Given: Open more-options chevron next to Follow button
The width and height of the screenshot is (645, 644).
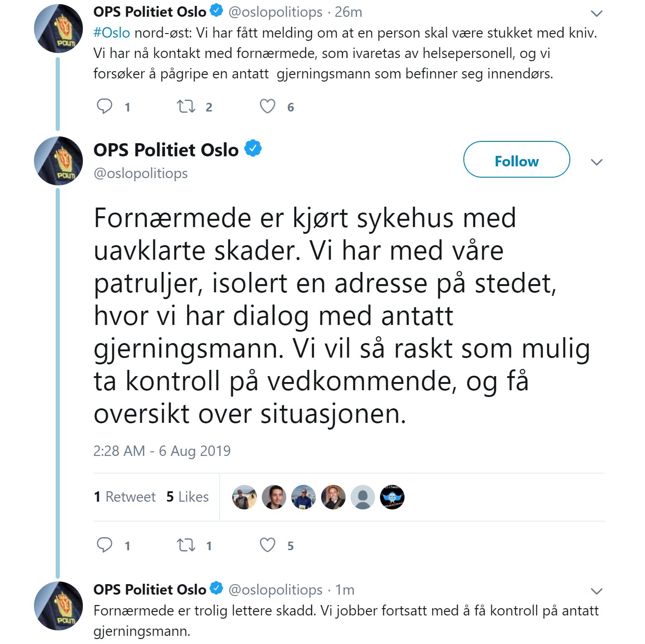Looking at the screenshot, I should [x=597, y=162].
